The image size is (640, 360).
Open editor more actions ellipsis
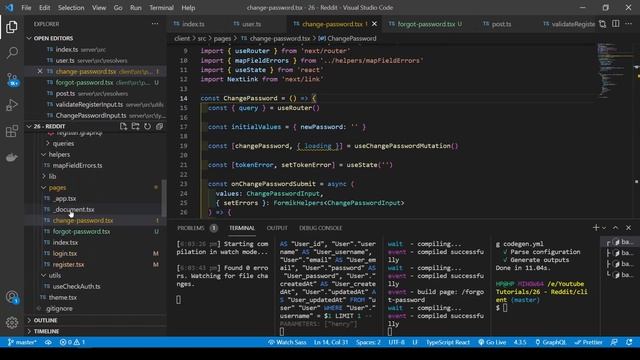click(629, 24)
